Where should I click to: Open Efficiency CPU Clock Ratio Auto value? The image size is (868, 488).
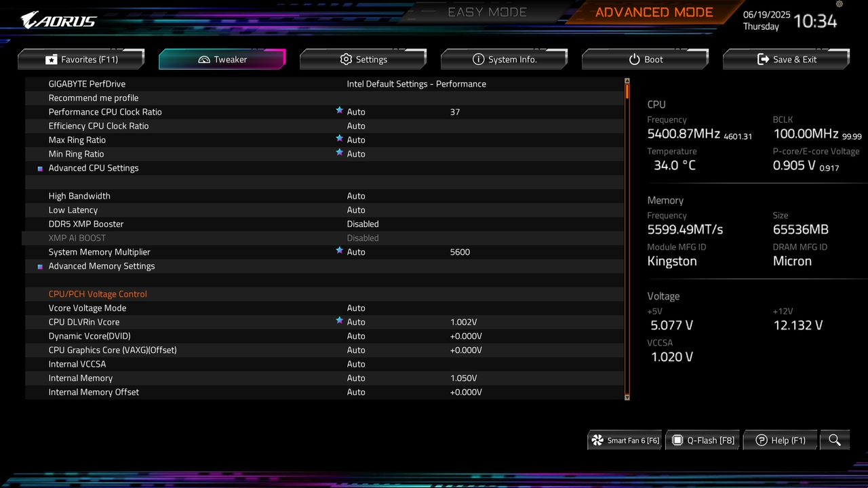[356, 126]
